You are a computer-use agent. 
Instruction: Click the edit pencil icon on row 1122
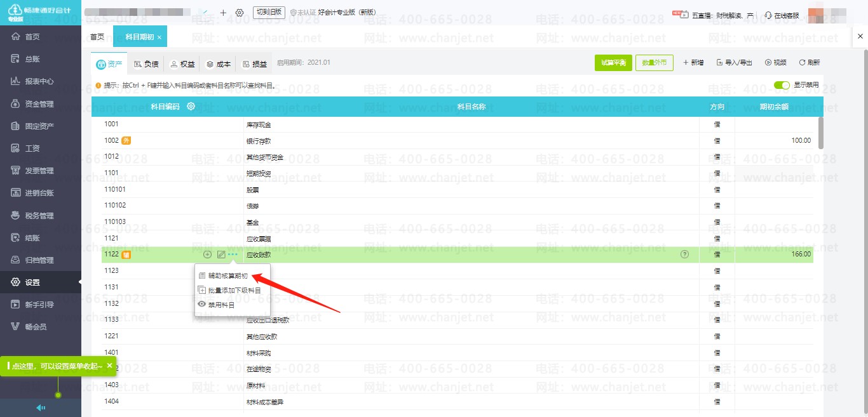[x=221, y=255]
